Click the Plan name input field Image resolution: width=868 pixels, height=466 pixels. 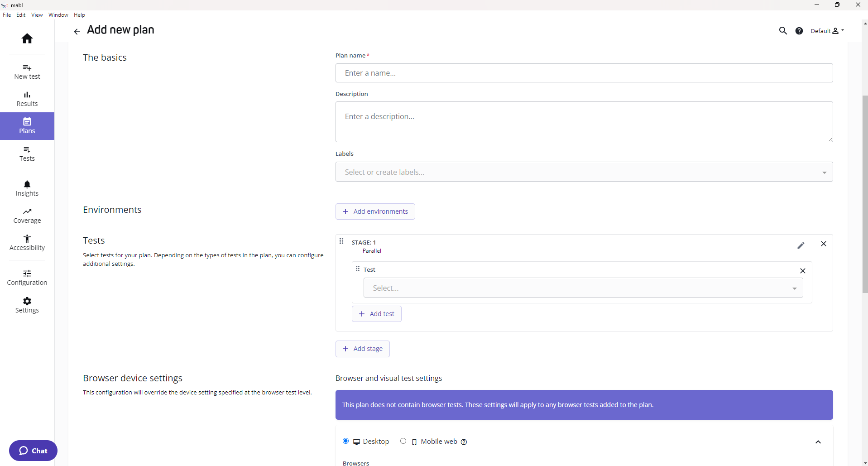[x=583, y=73]
